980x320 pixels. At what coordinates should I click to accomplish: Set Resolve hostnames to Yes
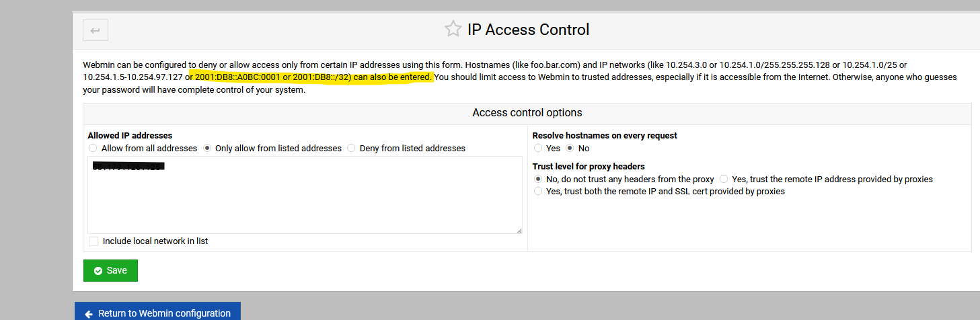point(538,148)
